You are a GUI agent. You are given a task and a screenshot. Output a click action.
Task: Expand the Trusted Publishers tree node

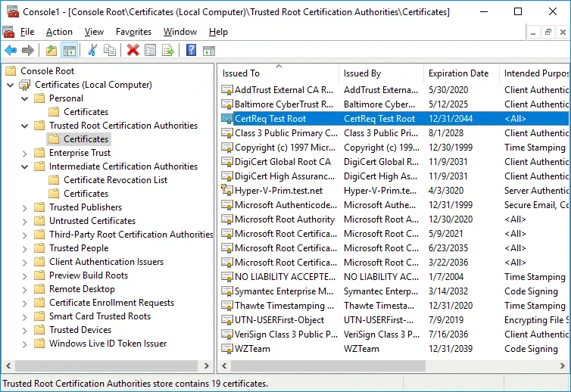tap(24, 207)
